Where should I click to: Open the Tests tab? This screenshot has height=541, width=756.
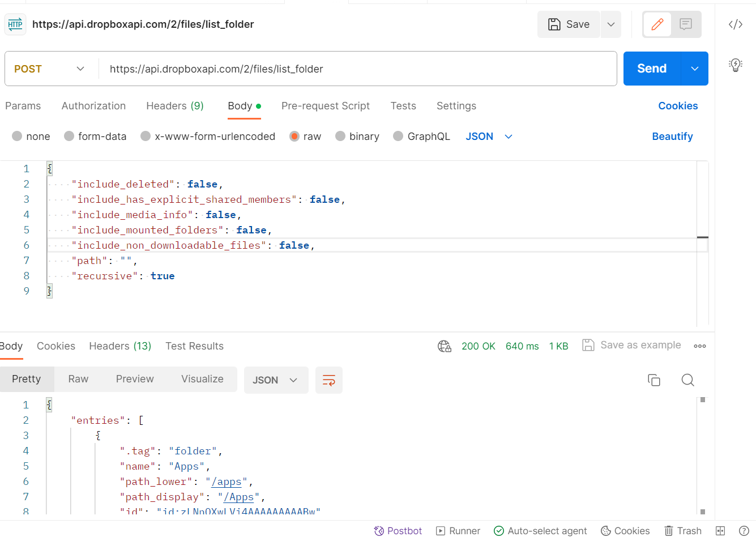click(x=403, y=106)
